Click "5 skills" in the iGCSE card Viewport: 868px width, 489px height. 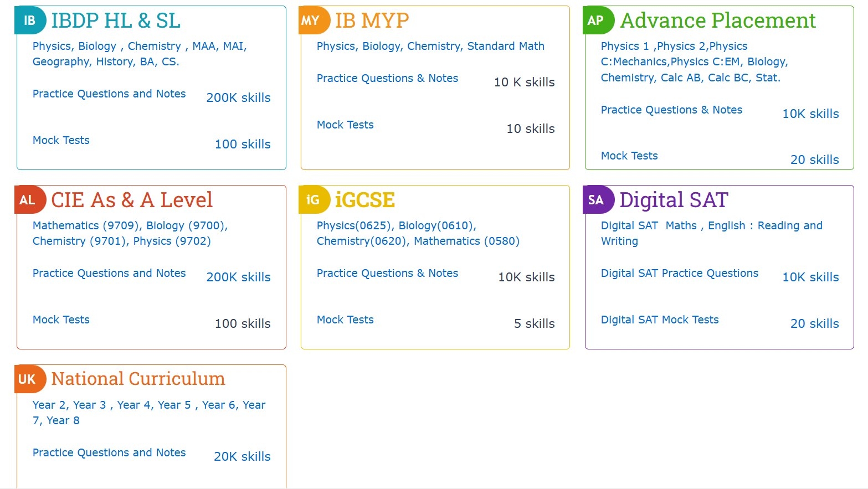coord(534,323)
